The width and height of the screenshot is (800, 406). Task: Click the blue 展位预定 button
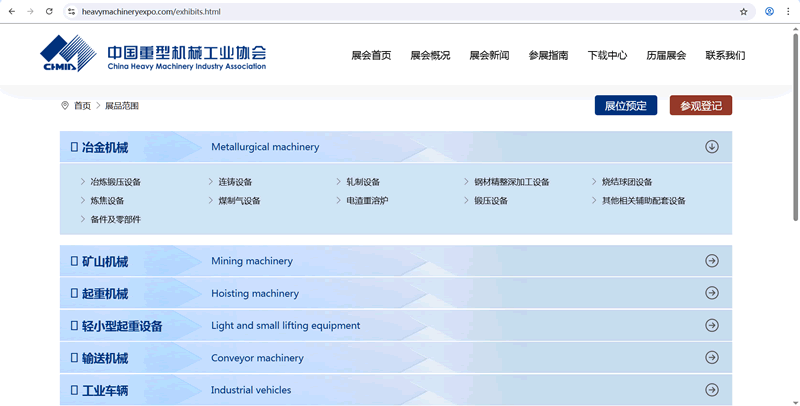626,106
